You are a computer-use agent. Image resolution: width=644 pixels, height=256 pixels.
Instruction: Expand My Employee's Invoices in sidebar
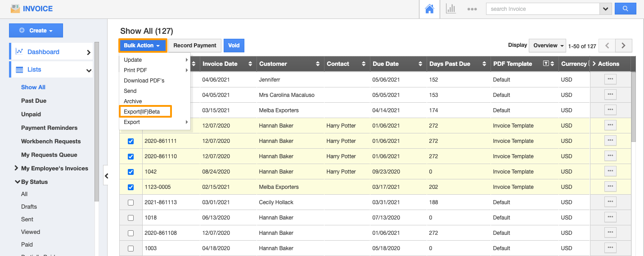click(17, 168)
